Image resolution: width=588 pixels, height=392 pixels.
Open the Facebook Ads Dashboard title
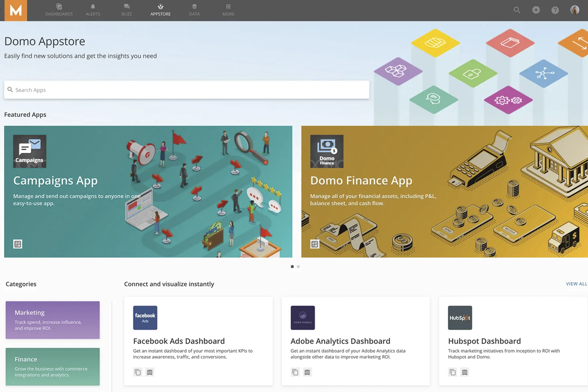coord(179,341)
